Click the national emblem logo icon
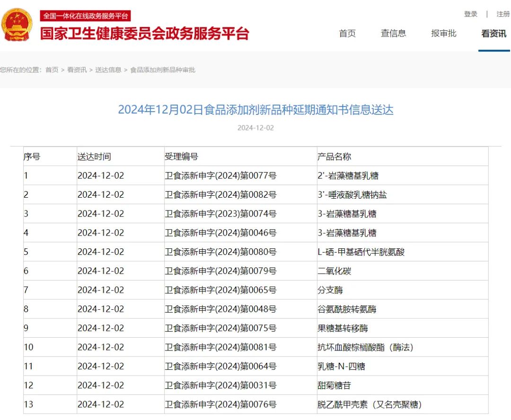 (x=17, y=25)
